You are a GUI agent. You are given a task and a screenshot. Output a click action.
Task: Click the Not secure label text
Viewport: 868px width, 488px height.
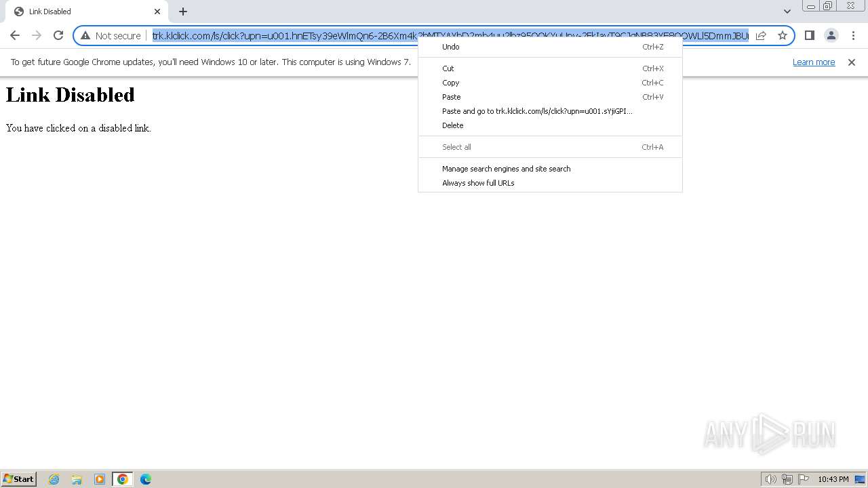click(118, 36)
